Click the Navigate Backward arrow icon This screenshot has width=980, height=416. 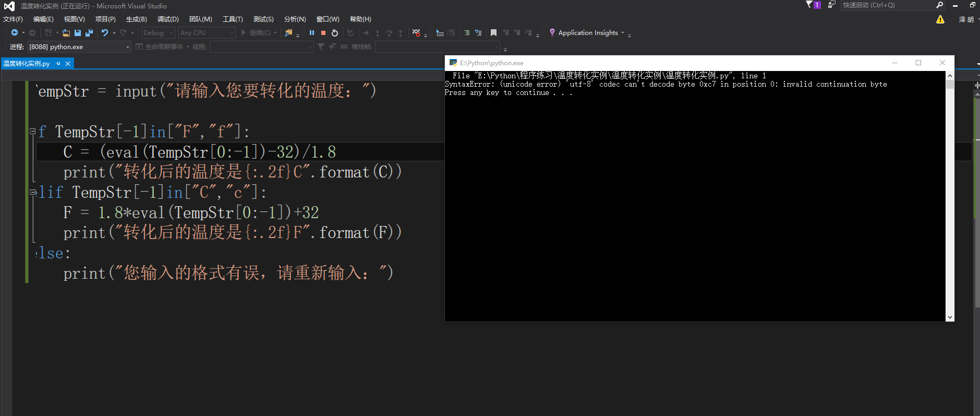[15, 33]
